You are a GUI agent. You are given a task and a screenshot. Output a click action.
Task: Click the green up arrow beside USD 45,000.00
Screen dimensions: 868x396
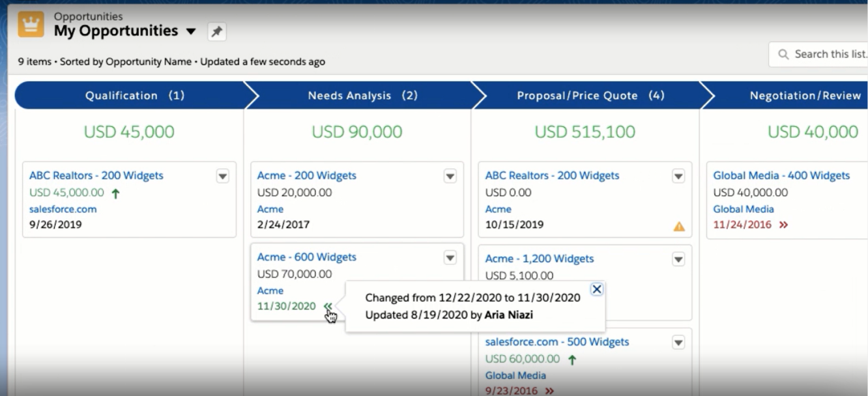click(x=116, y=193)
